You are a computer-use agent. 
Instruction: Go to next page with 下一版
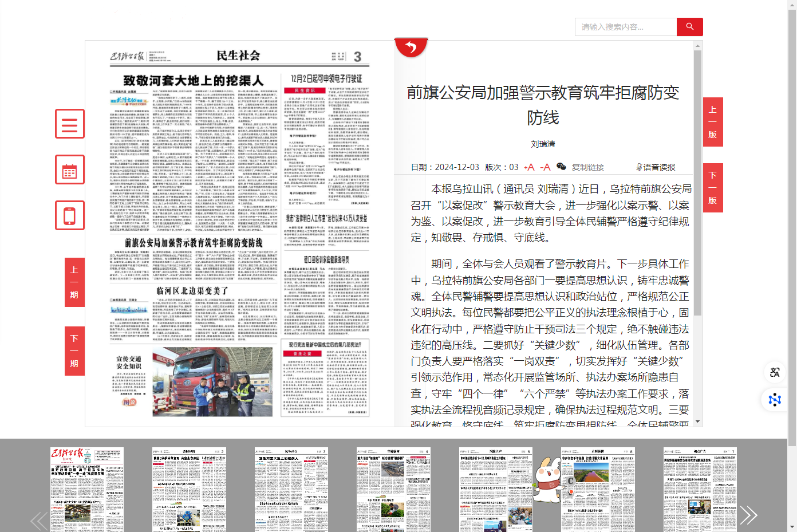[713, 188]
